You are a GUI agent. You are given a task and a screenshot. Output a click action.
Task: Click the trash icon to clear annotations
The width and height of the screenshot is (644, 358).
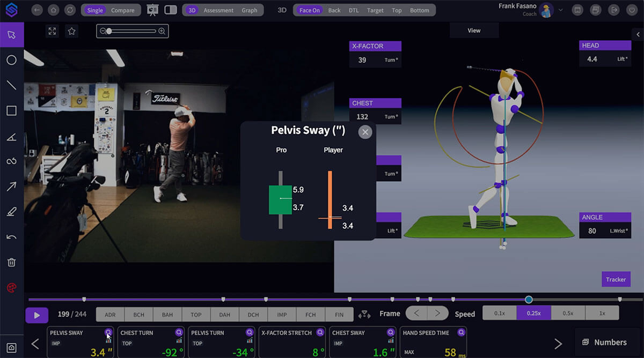(x=11, y=262)
